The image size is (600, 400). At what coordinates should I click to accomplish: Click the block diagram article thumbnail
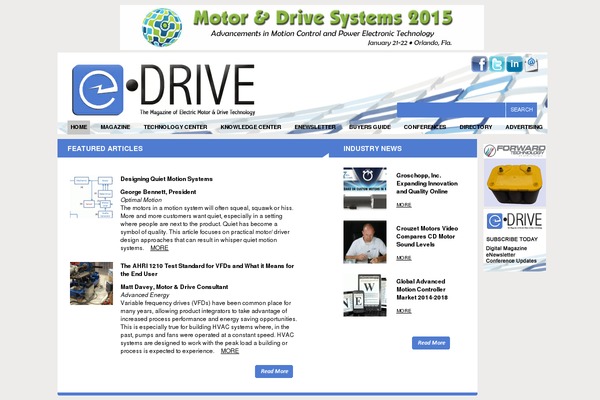coord(91,197)
